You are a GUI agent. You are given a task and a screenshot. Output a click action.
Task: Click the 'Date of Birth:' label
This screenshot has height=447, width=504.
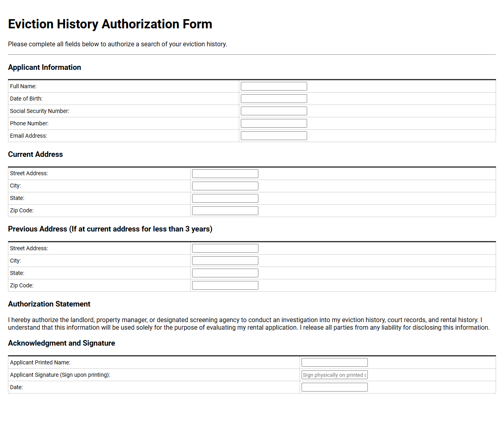(26, 99)
